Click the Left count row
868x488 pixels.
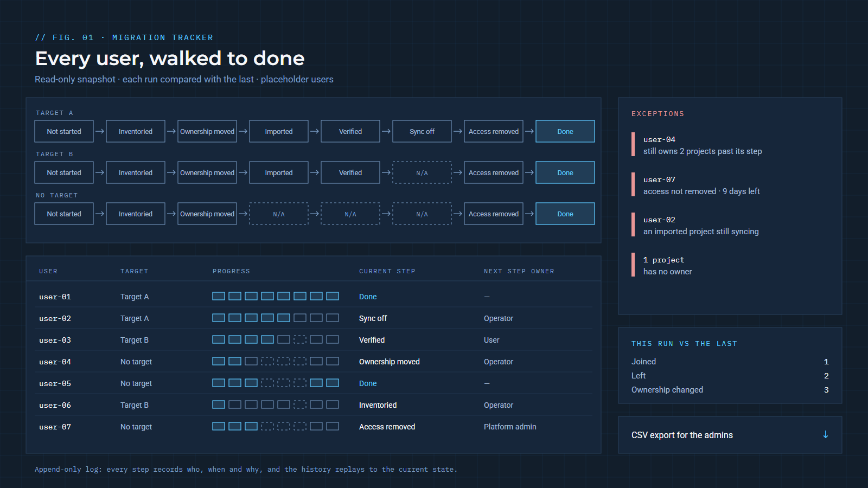[x=730, y=376]
